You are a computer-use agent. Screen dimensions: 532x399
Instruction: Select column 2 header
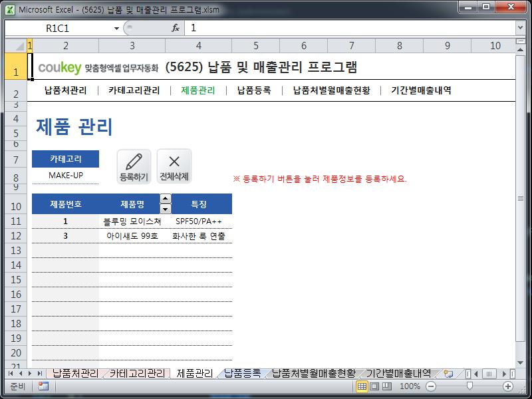pos(65,45)
